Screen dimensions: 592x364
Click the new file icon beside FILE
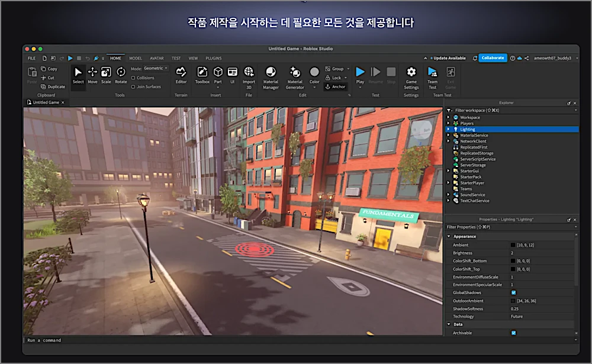(x=44, y=58)
